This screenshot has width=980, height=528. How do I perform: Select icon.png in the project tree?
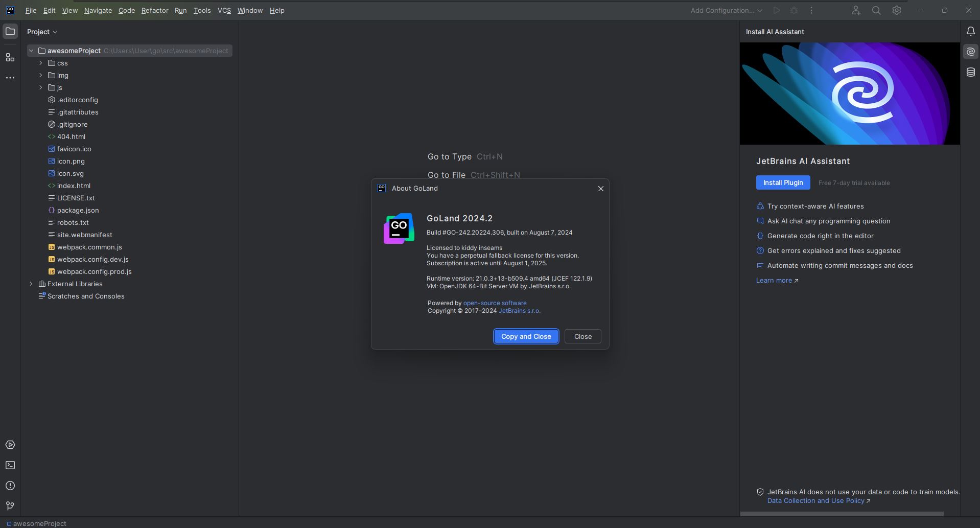tap(71, 161)
